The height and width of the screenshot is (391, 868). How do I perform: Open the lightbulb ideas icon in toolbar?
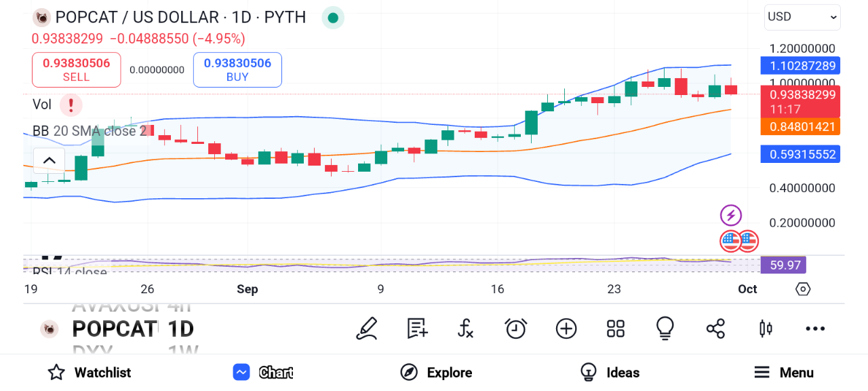coord(665,329)
